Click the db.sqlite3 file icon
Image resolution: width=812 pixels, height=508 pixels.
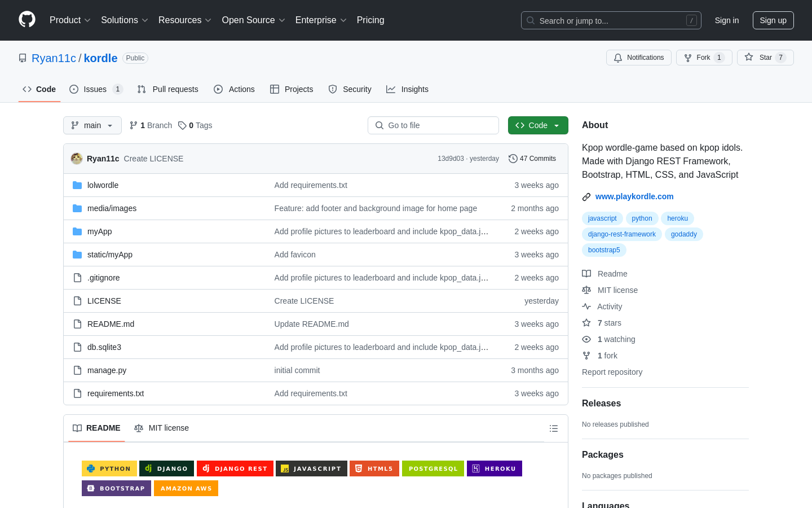[x=77, y=347]
